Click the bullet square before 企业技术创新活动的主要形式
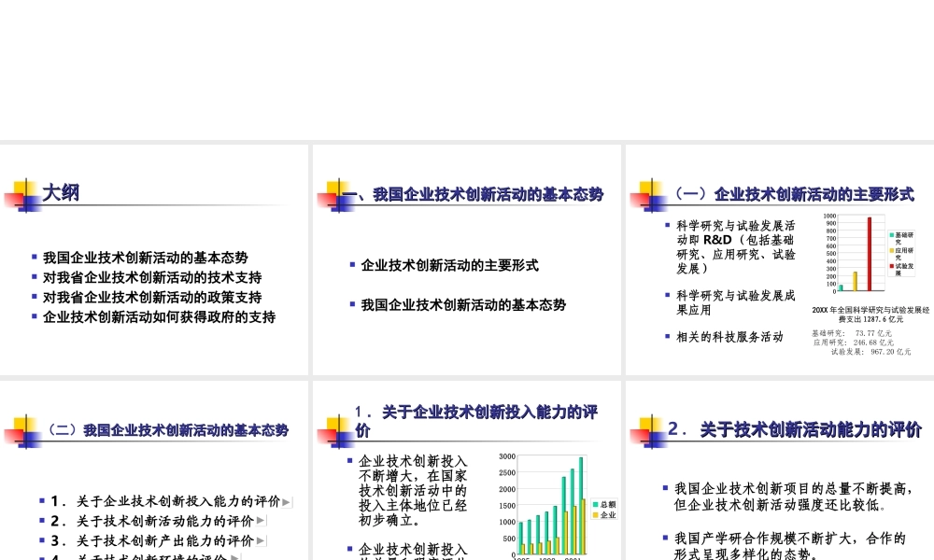 tap(351, 265)
